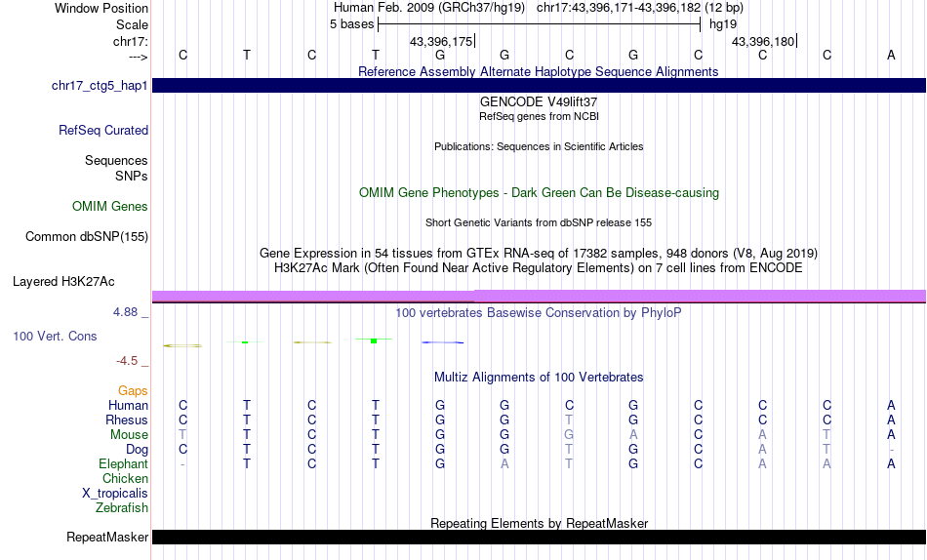Open the RefSeq Curated track label

103,130
